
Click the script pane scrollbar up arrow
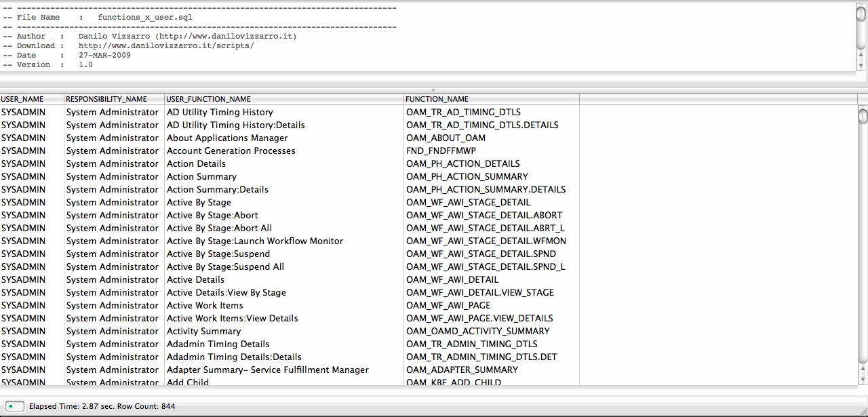tap(862, 56)
